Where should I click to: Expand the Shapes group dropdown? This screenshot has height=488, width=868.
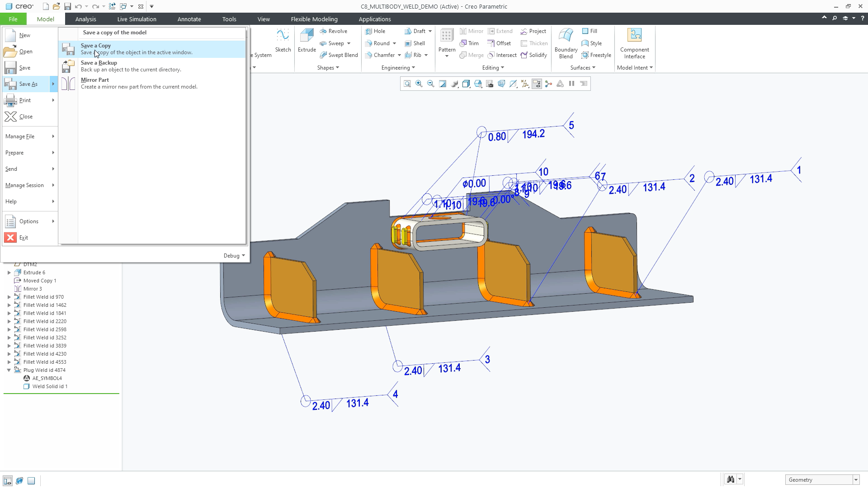pos(328,68)
